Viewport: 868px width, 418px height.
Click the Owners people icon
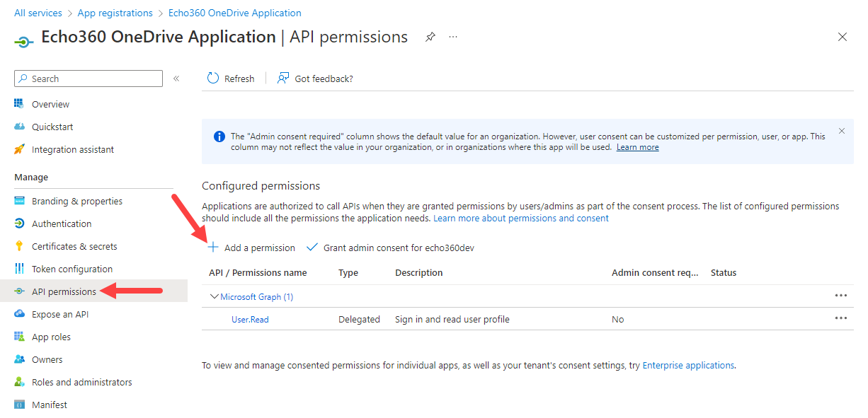(x=19, y=359)
